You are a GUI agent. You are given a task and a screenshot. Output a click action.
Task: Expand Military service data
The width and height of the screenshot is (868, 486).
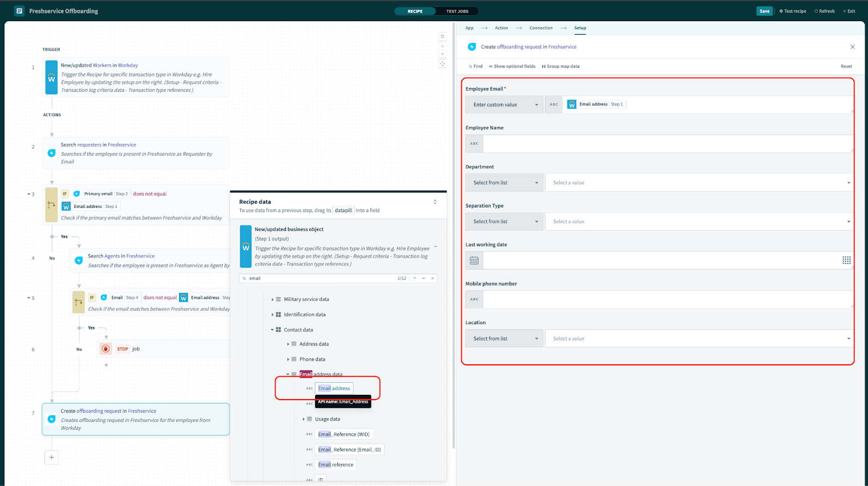pyautogui.click(x=272, y=299)
